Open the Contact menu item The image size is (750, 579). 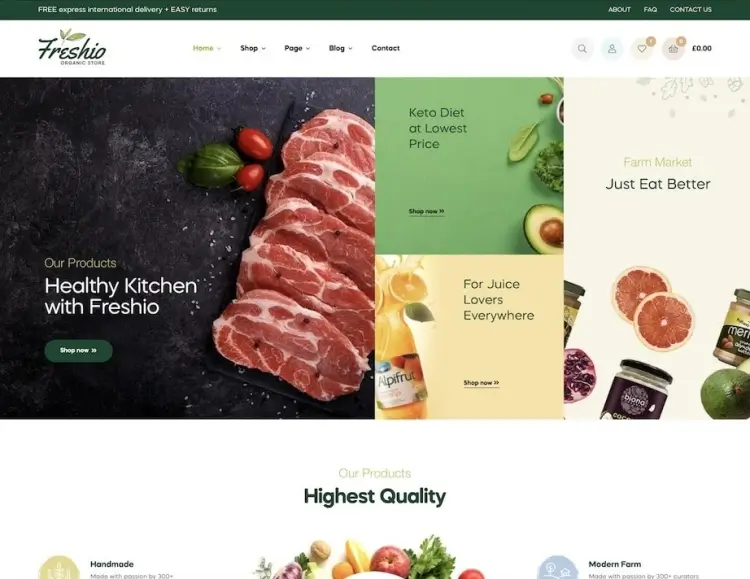pyautogui.click(x=386, y=48)
